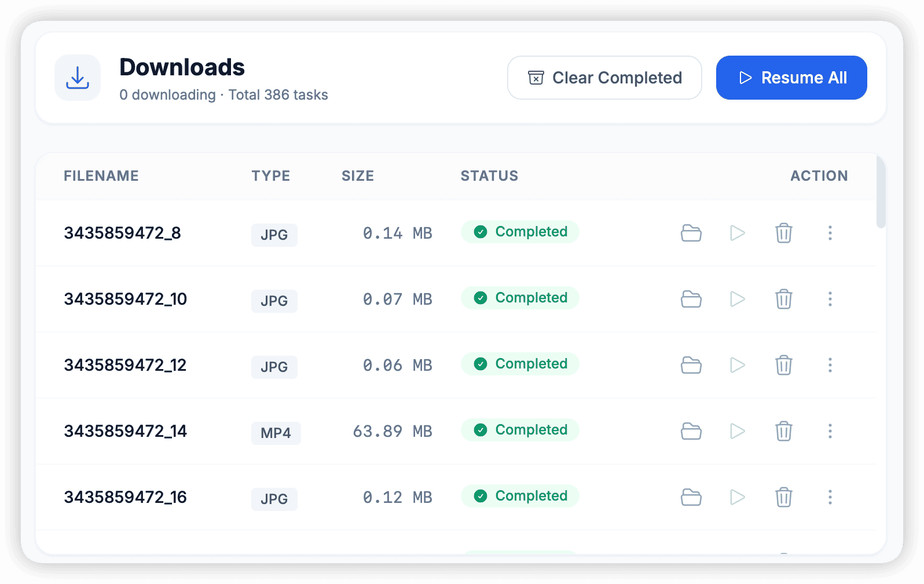The height and width of the screenshot is (584, 924).
Task: Click the play icon for 3435859472_10
Action: tap(737, 299)
